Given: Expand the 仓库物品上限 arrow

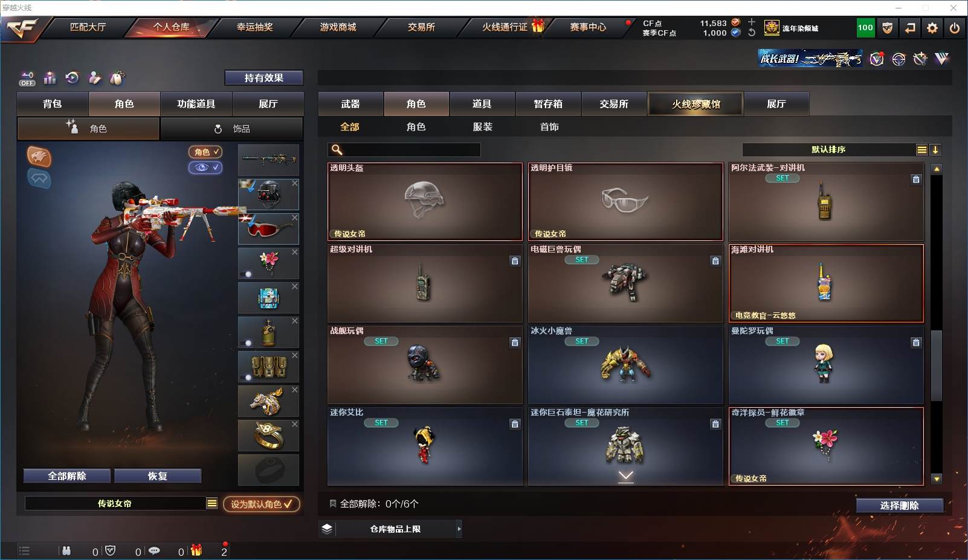Looking at the screenshot, I should 459,529.
